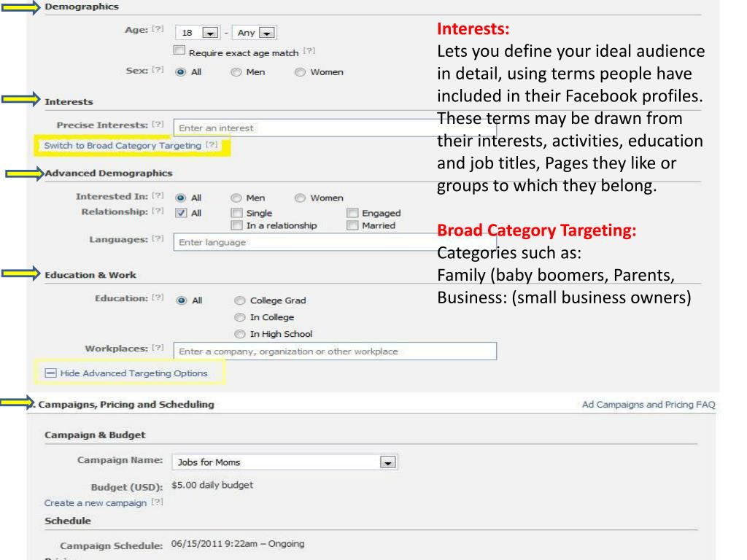747x560 pixels.
Task: Tick the Engaged relationship checkbox
Action: [352, 213]
